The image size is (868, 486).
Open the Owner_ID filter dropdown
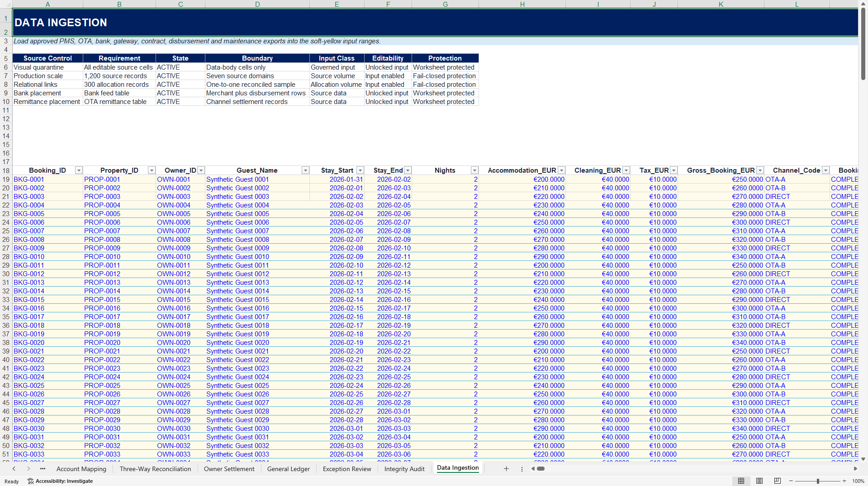pyautogui.click(x=201, y=170)
